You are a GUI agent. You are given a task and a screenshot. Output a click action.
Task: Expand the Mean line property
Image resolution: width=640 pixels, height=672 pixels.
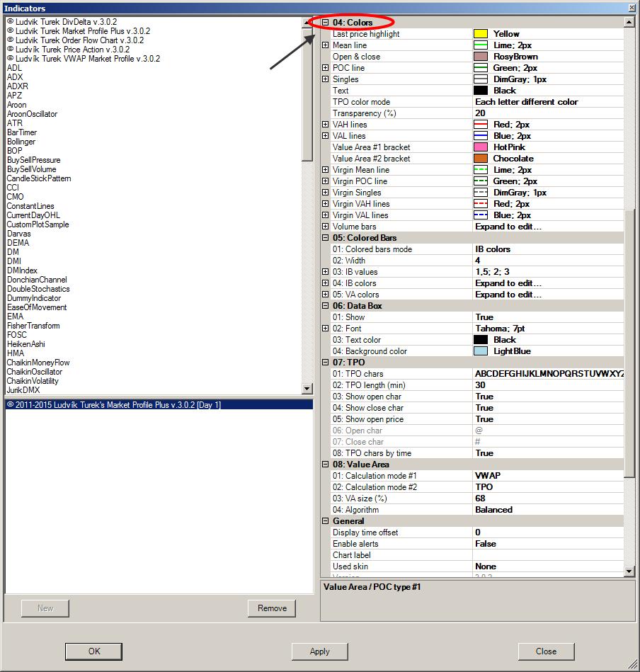[x=325, y=45]
